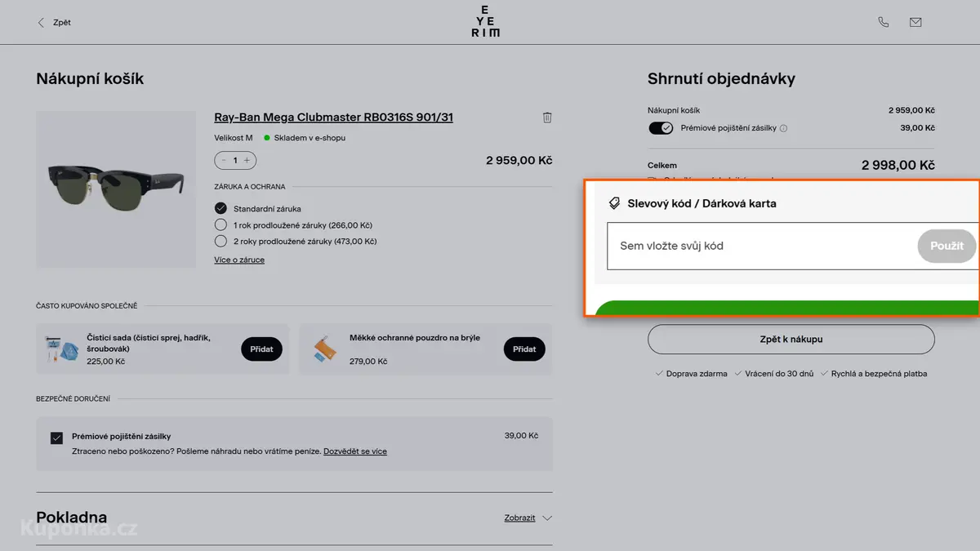This screenshot has width=980, height=551.
Task: Increase quantity with plus button
Action: (247, 161)
